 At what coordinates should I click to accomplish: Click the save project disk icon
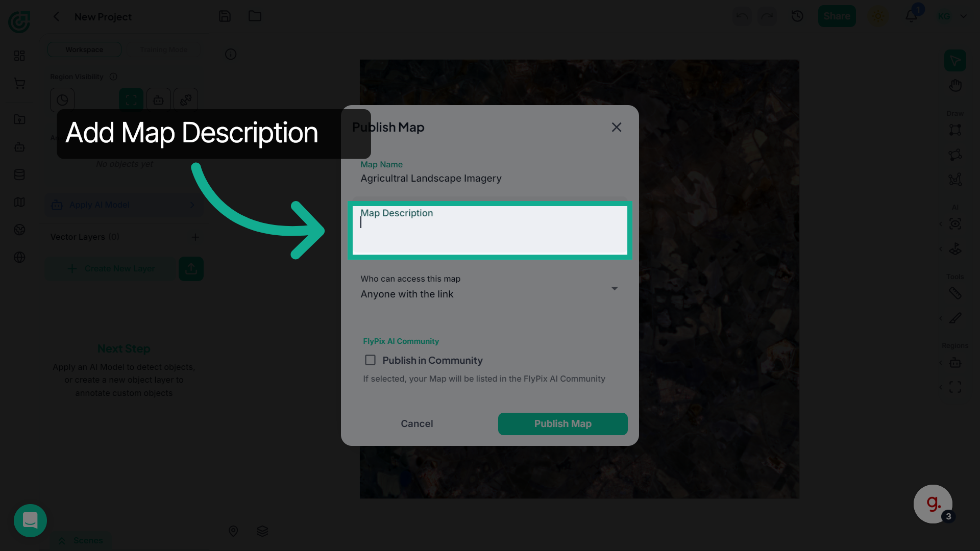point(225,16)
